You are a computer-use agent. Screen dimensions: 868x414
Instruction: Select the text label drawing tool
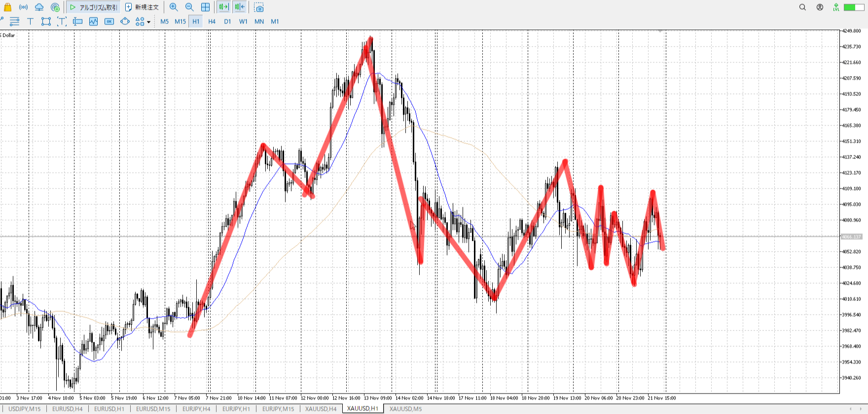pos(30,21)
